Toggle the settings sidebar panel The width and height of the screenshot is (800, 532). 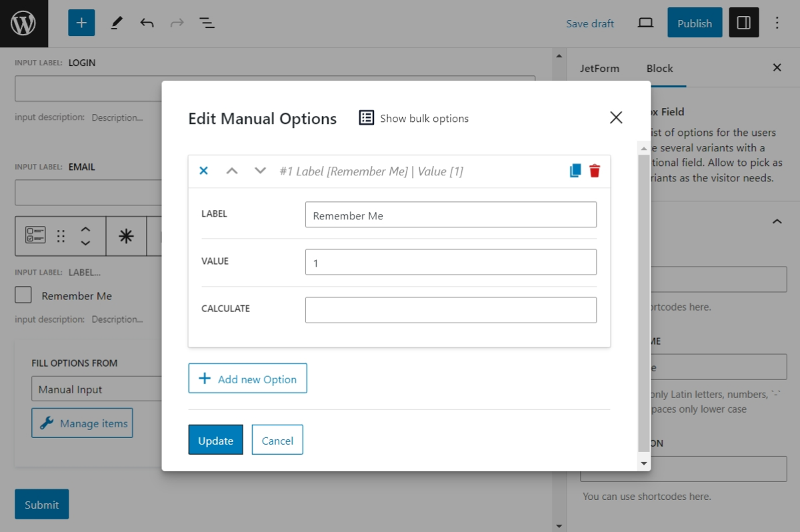tap(743, 22)
